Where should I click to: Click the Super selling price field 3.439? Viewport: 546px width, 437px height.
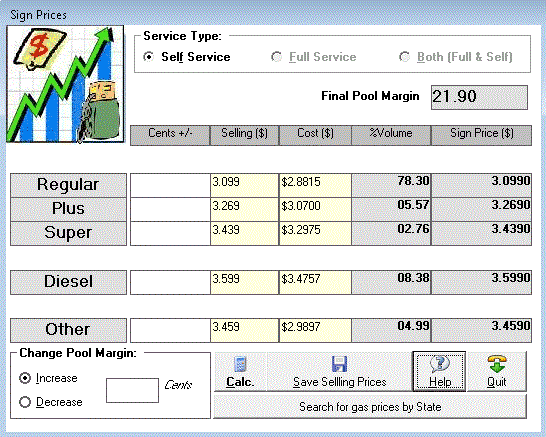point(244,234)
